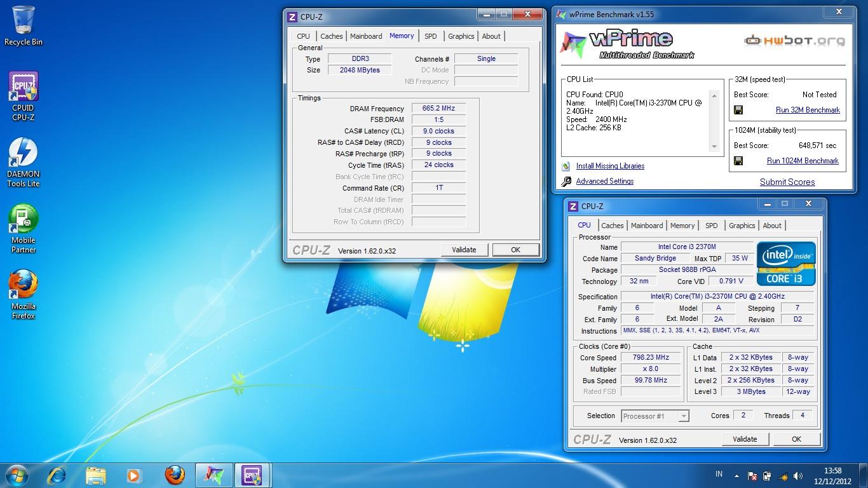Click save icon beside Run 32M Benchmark

pos(738,110)
